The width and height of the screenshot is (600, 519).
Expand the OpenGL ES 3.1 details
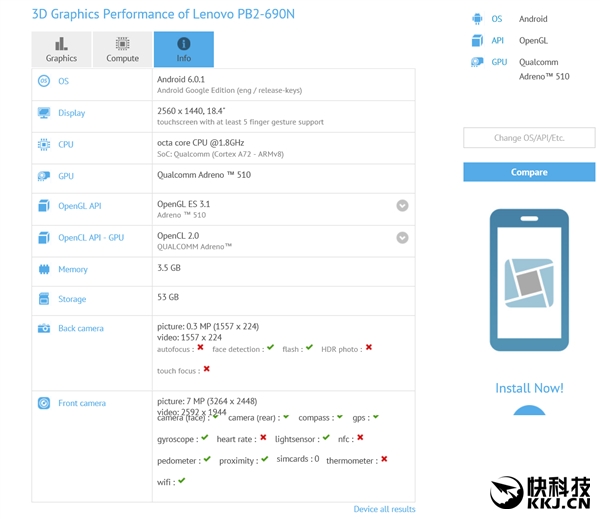[402, 206]
